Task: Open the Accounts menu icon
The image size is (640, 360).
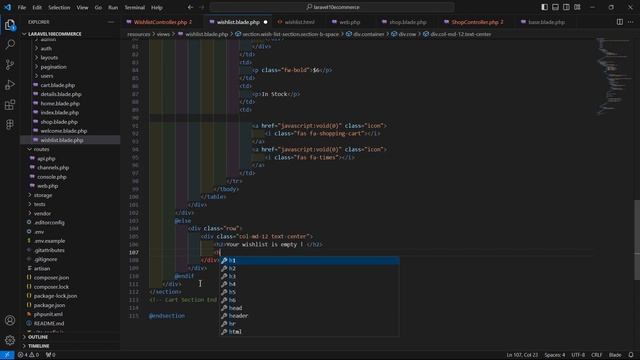Action: (x=10, y=320)
